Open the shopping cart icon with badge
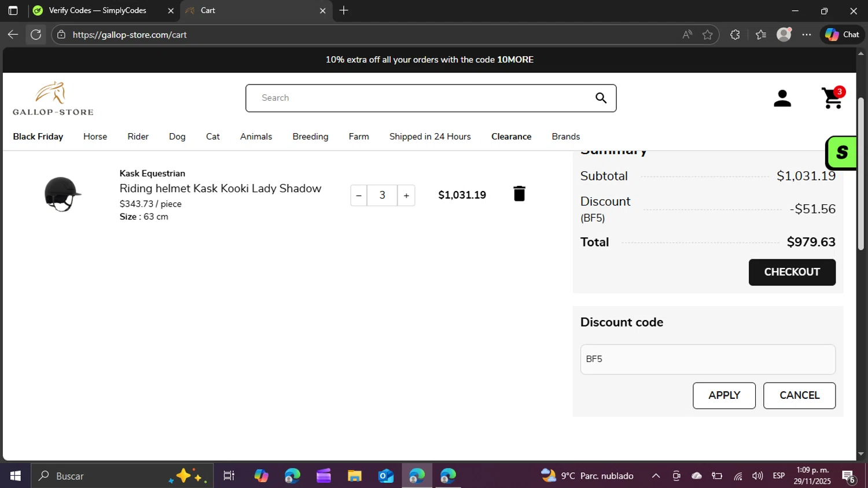 click(833, 98)
